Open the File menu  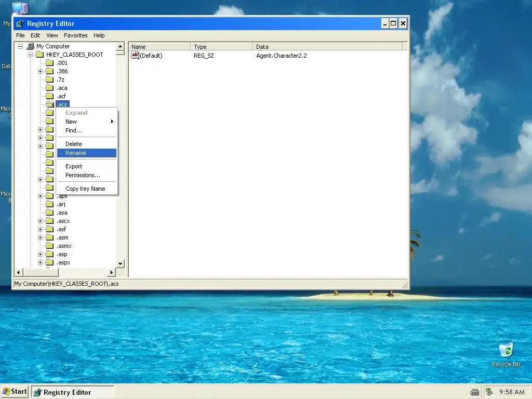coord(20,35)
